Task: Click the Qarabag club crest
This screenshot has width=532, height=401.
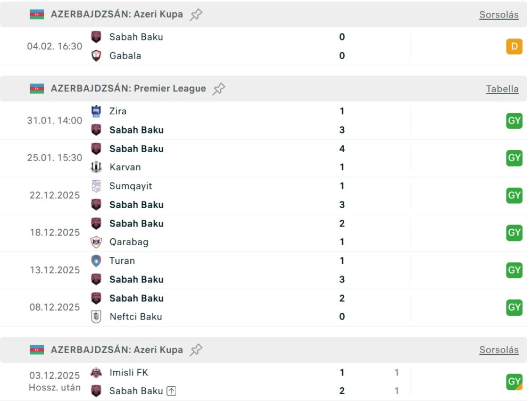Action: (96, 242)
